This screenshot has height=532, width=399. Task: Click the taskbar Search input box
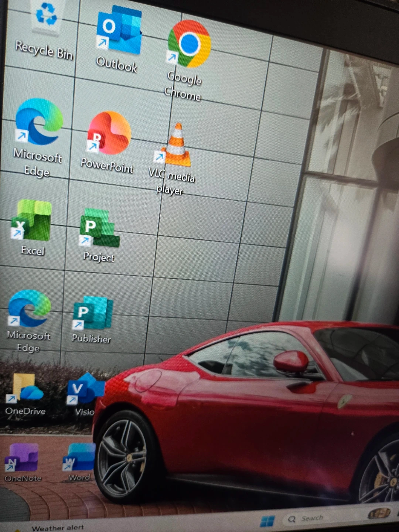pyautogui.click(x=325, y=517)
